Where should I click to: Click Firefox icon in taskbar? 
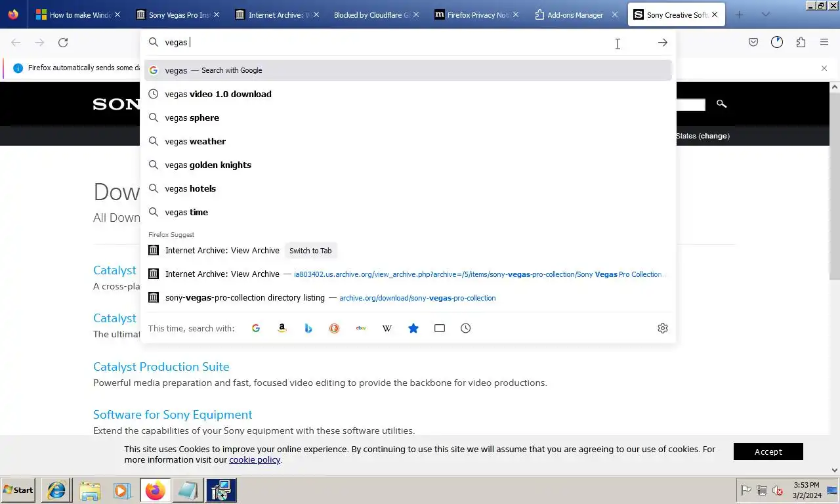pyautogui.click(x=156, y=490)
